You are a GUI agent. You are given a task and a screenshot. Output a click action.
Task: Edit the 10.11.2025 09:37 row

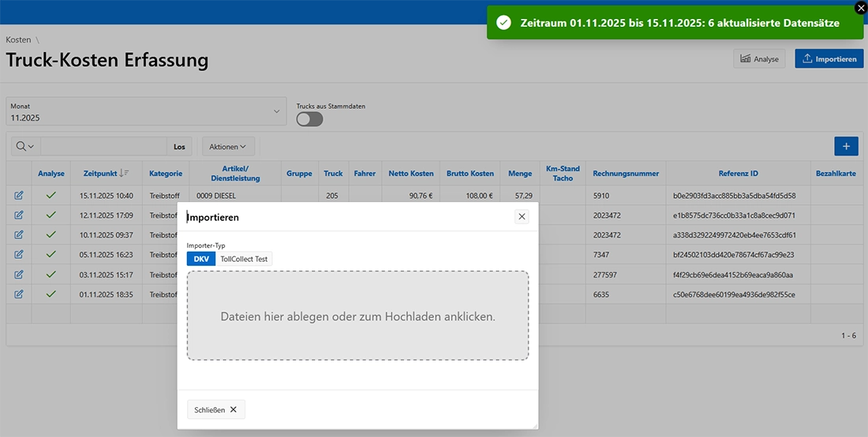[x=19, y=235]
